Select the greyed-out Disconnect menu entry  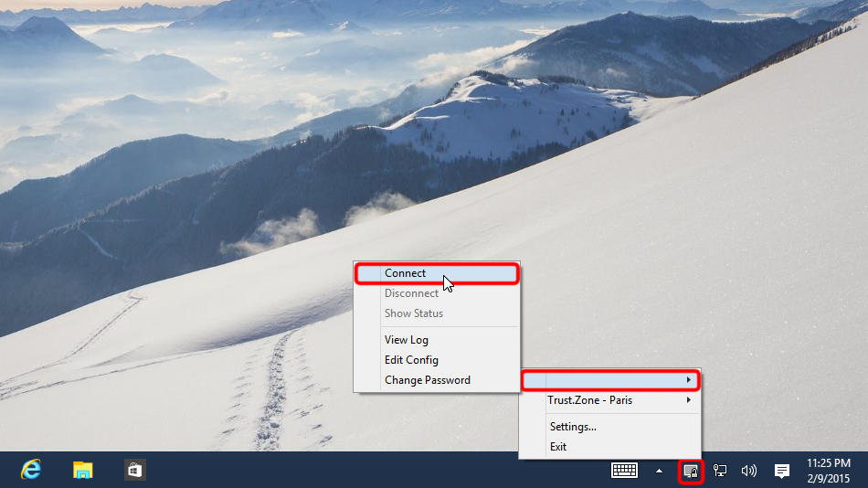pos(411,293)
